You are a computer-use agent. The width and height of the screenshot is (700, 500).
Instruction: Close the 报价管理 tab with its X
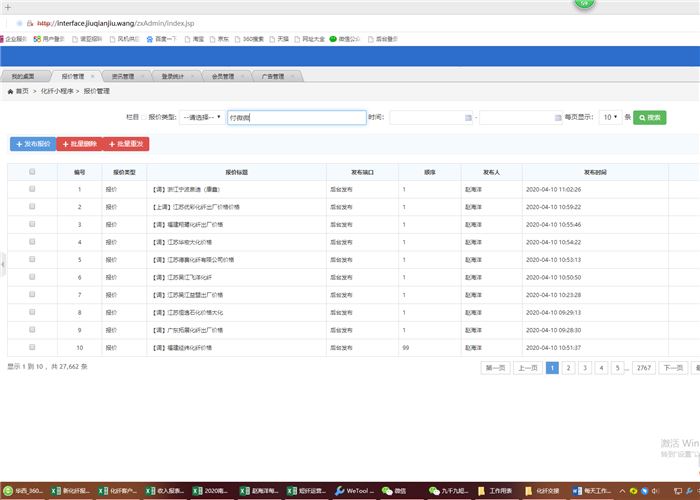[x=93, y=76]
